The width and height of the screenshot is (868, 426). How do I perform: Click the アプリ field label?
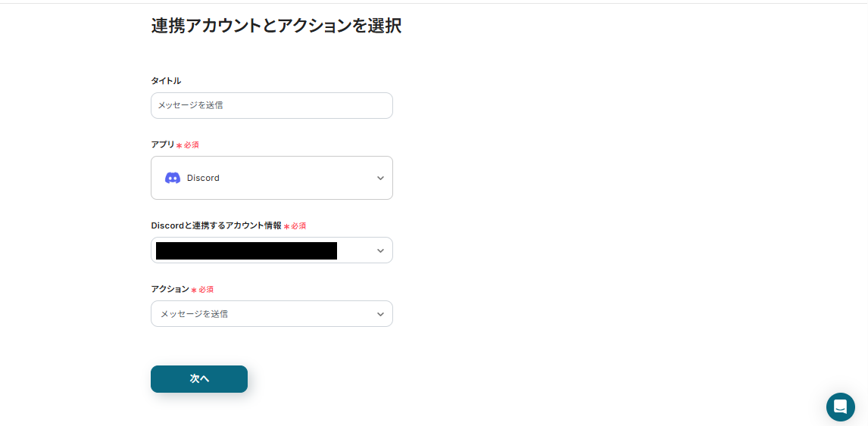[162, 145]
